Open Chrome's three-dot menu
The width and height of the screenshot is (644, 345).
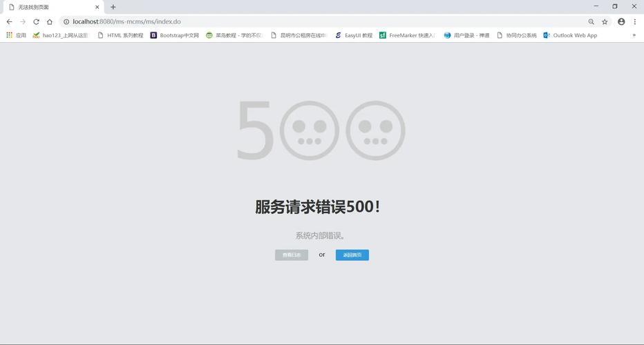635,21
